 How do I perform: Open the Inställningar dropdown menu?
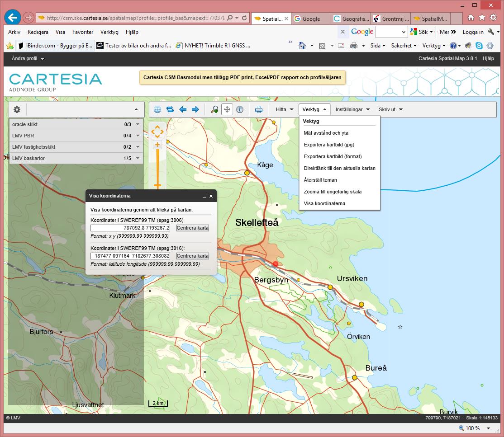(x=352, y=109)
